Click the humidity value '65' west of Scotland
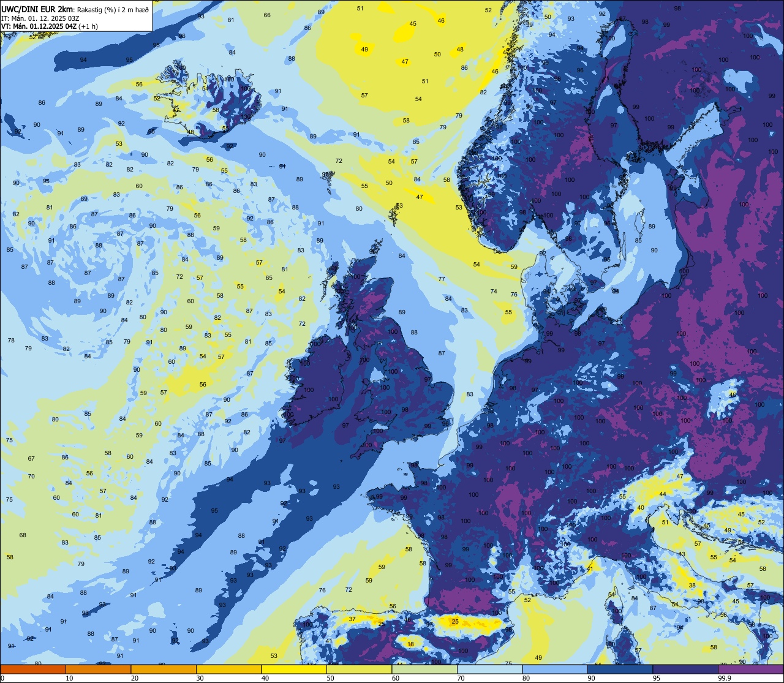Viewport: 784px width, 683px height. (269, 278)
